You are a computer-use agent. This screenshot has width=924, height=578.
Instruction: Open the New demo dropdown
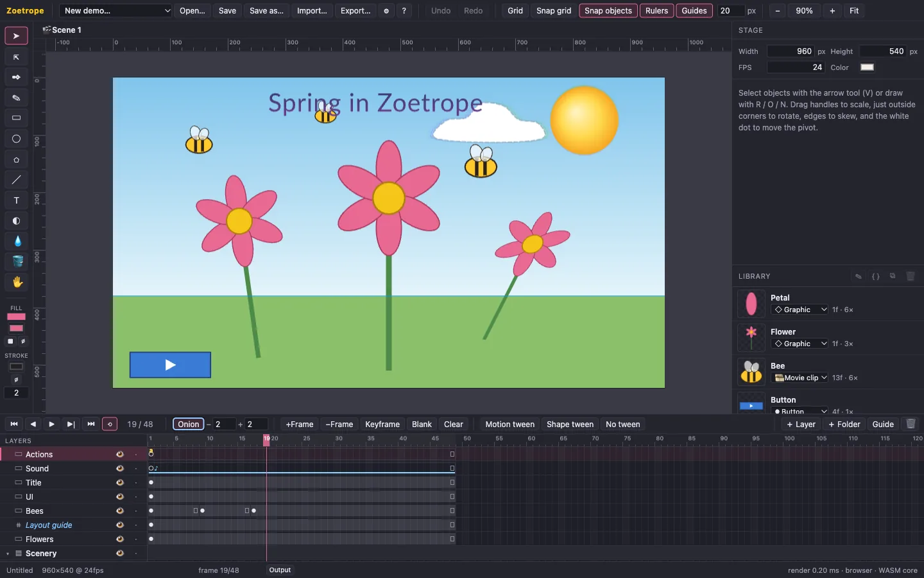(x=116, y=11)
